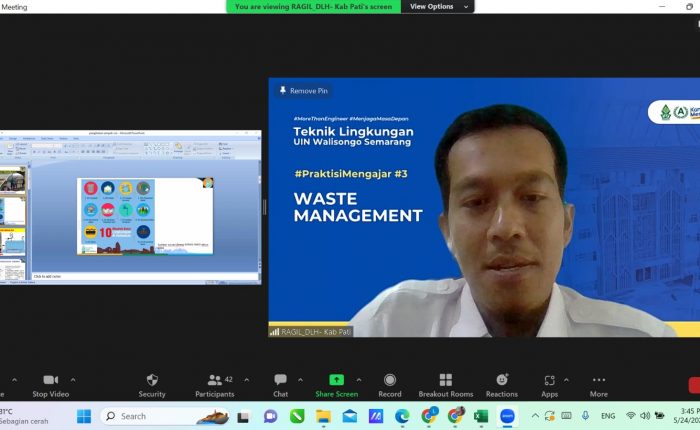
Task: Click the Stop Video camera icon
Action: pyautogui.click(x=51, y=380)
